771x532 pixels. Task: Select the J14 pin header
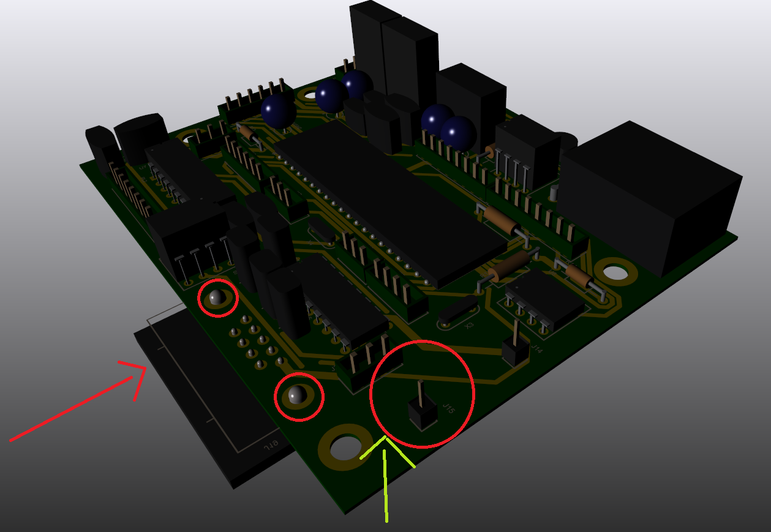click(516, 351)
